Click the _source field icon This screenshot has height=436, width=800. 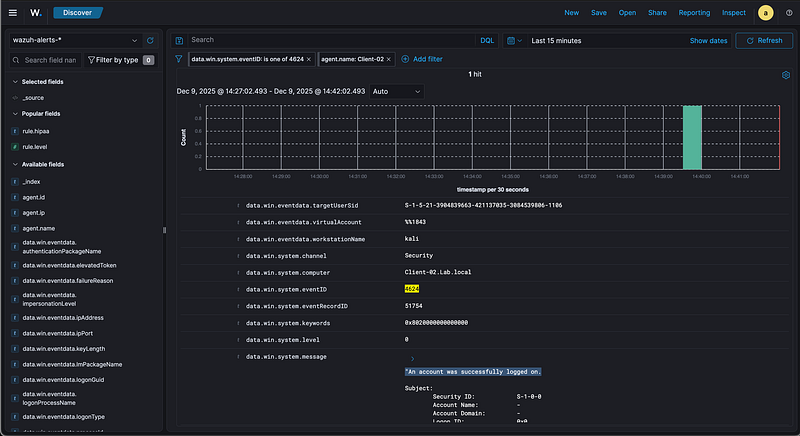coord(15,98)
